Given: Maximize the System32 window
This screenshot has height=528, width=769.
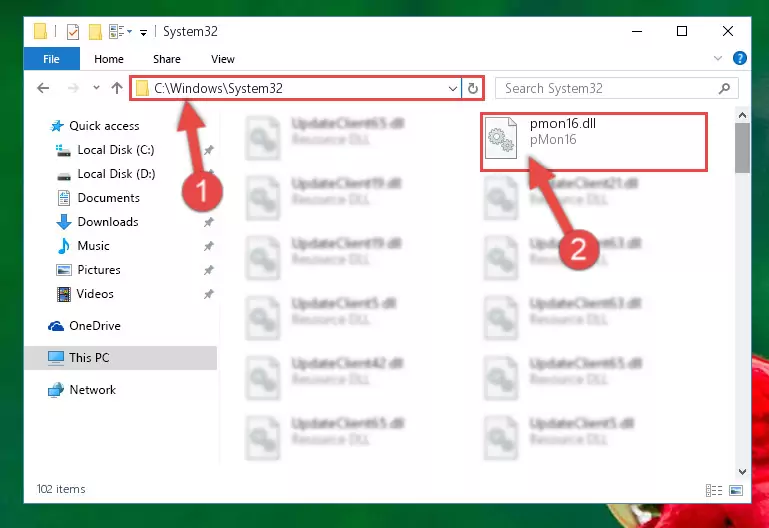Looking at the screenshot, I should [682, 31].
